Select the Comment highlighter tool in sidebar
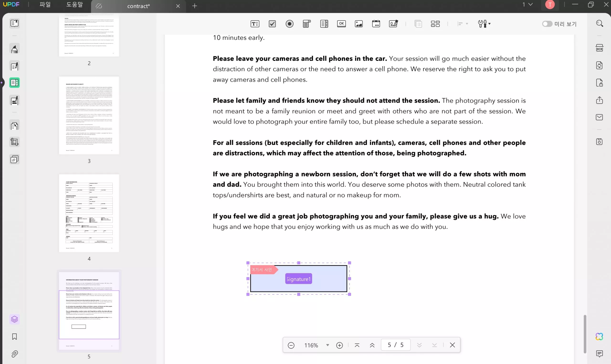 click(x=15, y=49)
